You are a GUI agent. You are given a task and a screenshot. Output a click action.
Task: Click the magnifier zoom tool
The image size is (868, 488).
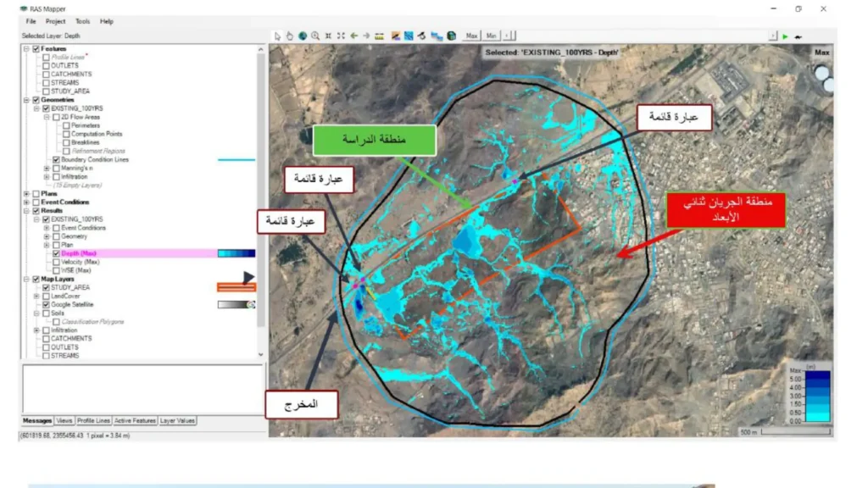(x=315, y=36)
